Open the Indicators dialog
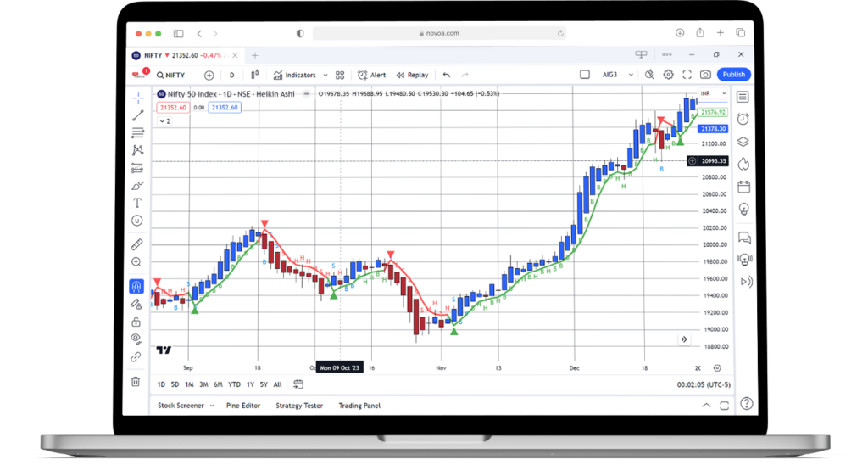868x465 pixels. [x=294, y=75]
